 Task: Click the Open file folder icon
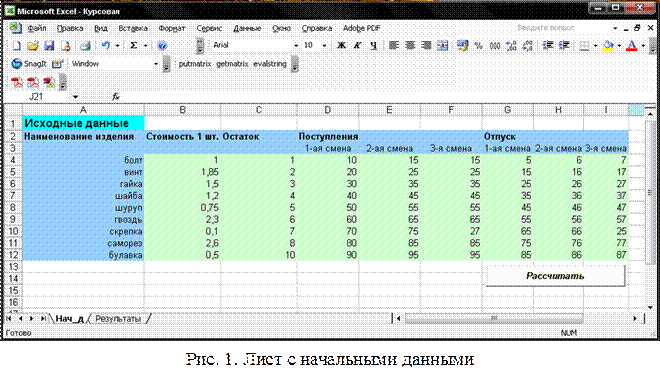pyautogui.click(x=32, y=45)
